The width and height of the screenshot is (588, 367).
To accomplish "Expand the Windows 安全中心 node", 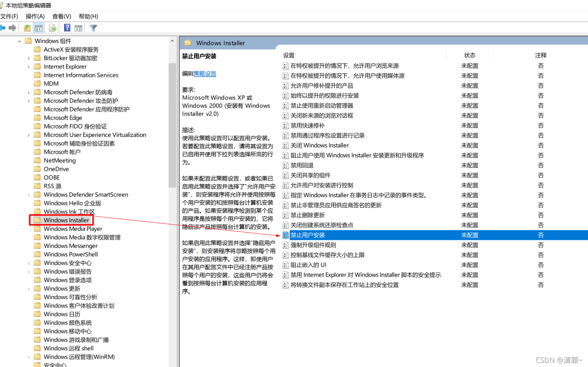I will point(28,263).
